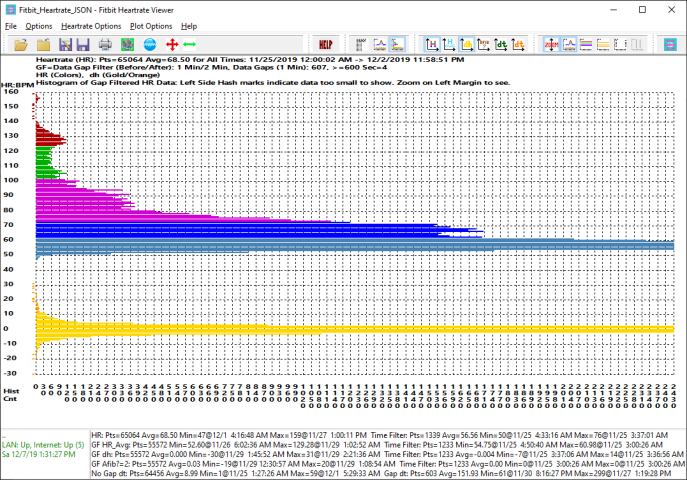Toggle the highlighted colored-curve icon next to ZOOM
Image resolution: width=687 pixels, height=480 pixels.
(569, 45)
